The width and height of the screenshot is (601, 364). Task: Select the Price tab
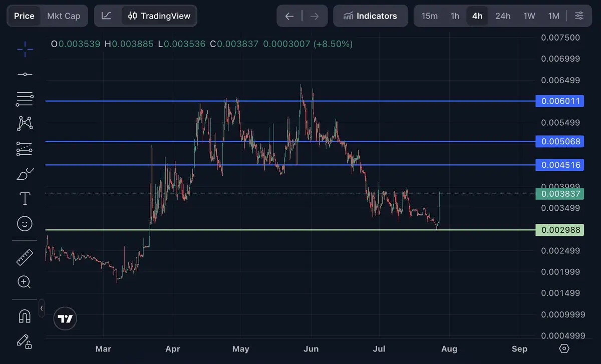pos(24,16)
